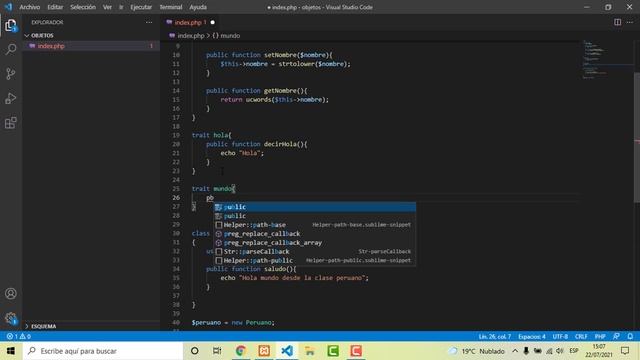Open the Ayuda menu
Image resolution: width=640 pixels, height=360 pixels.
pyautogui.click(x=198, y=7)
